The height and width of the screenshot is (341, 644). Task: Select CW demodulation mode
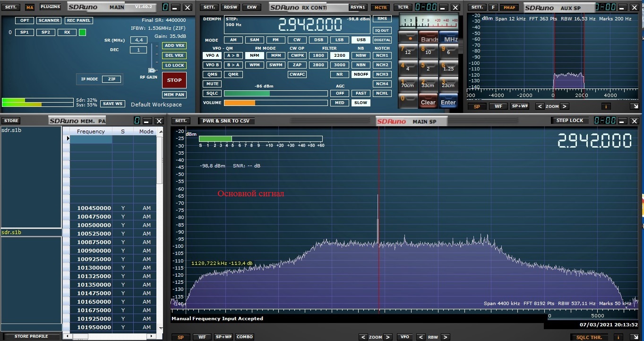pos(297,40)
